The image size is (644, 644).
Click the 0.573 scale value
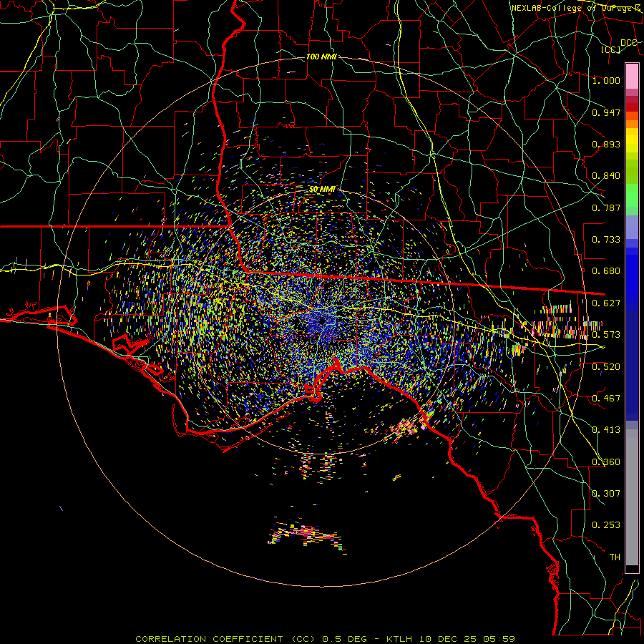606,335
